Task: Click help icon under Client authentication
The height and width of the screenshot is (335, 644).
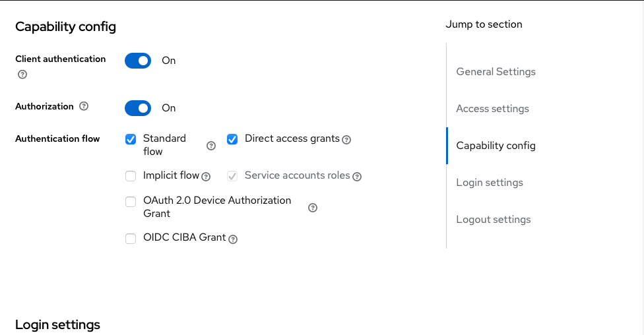Action: click(x=22, y=75)
